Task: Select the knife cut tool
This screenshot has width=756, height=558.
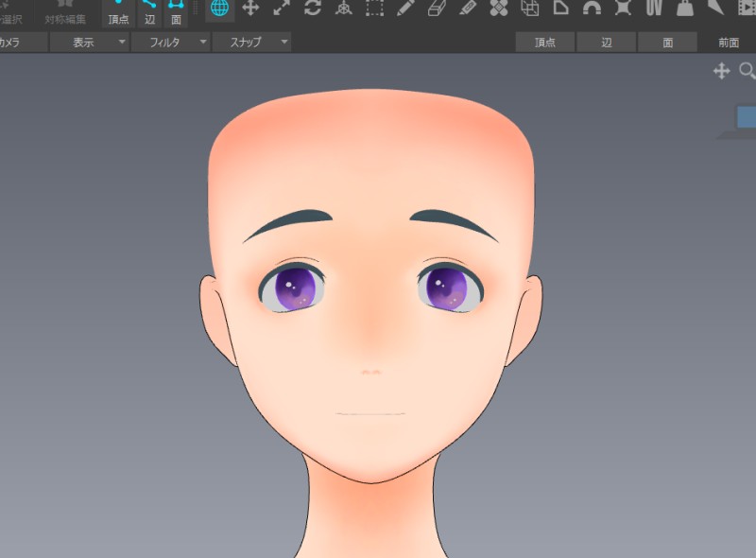Action: click(x=715, y=8)
